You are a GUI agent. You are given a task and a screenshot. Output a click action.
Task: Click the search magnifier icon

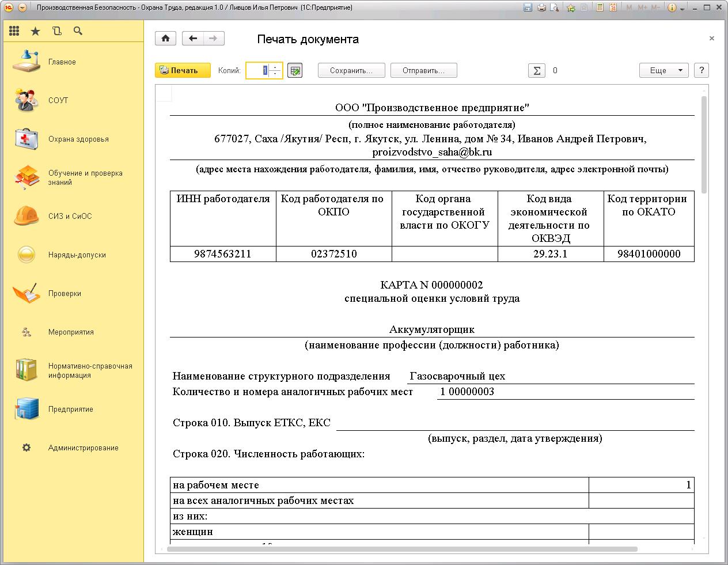[78, 31]
